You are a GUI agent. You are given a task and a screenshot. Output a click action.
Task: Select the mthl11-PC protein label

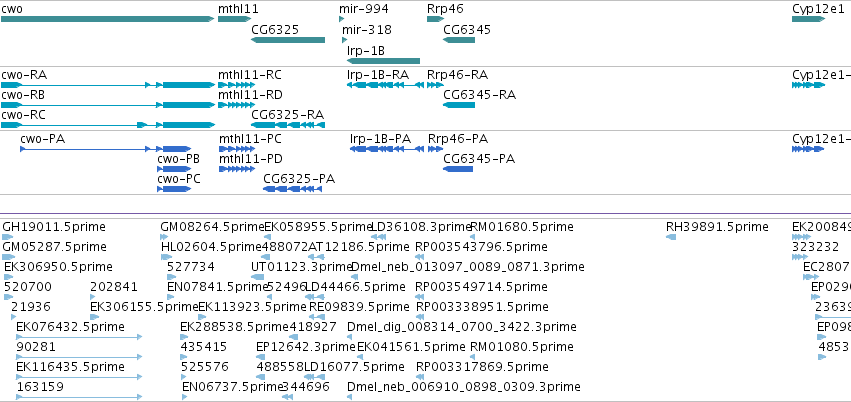pos(251,139)
